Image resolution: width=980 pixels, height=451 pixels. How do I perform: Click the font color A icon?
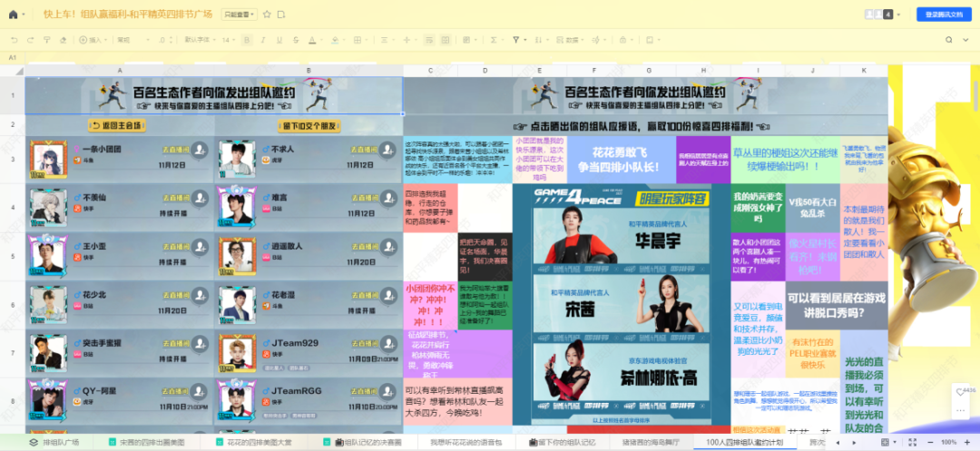pos(312,40)
